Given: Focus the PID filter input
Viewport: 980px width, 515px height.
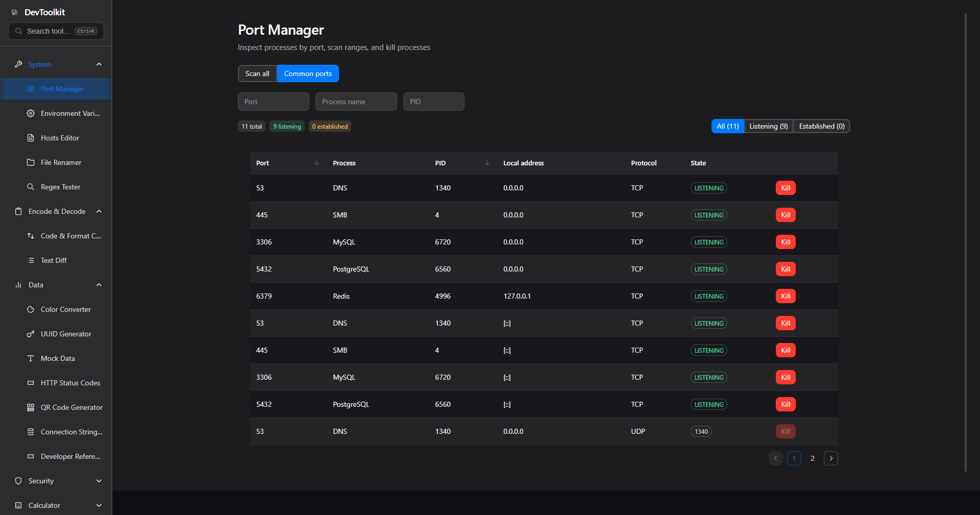Looking at the screenshot, I should (x=434, y=102).
